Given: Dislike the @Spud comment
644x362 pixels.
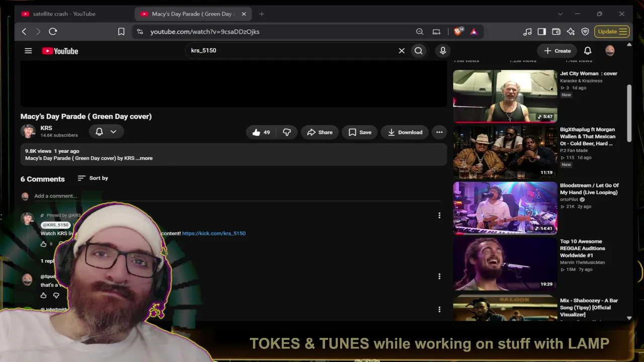Looking at the screenshot, I should (56, 295).
